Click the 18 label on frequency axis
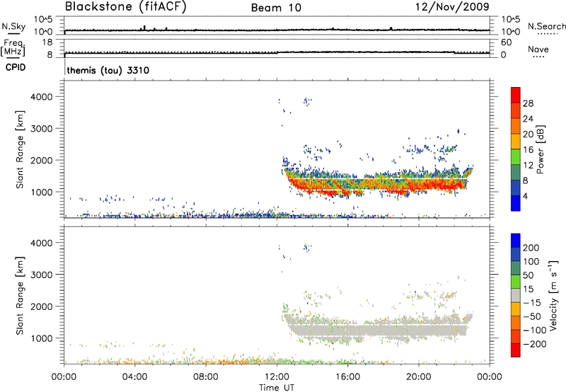566x392 pixels. tap(47, 42)
